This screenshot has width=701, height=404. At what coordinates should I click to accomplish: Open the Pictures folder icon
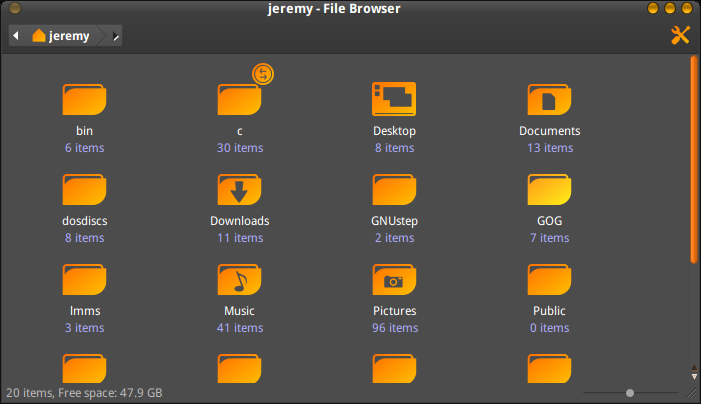(x=394, y=279)
